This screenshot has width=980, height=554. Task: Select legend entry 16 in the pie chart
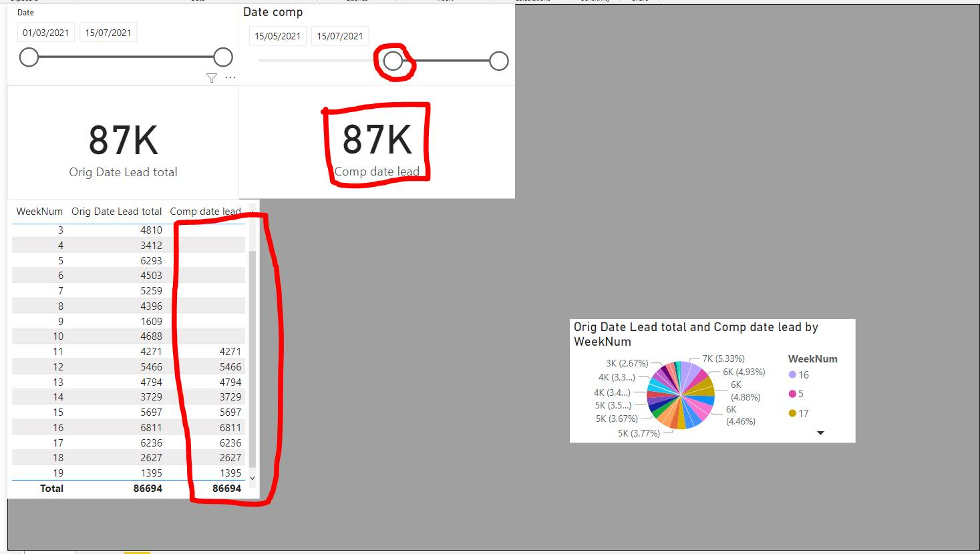(799, 375)
